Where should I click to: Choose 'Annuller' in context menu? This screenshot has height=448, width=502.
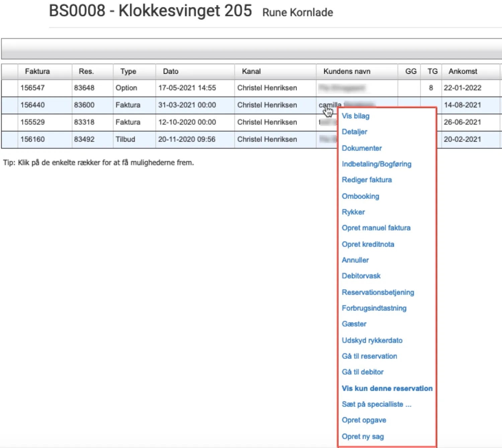(355, 260)
